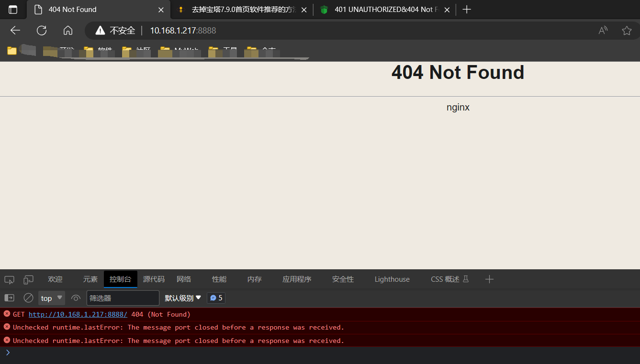The height and width of the screenshot is (364, 640).
Task: Reload the page with refresh icon
Action: pos(42,31)
